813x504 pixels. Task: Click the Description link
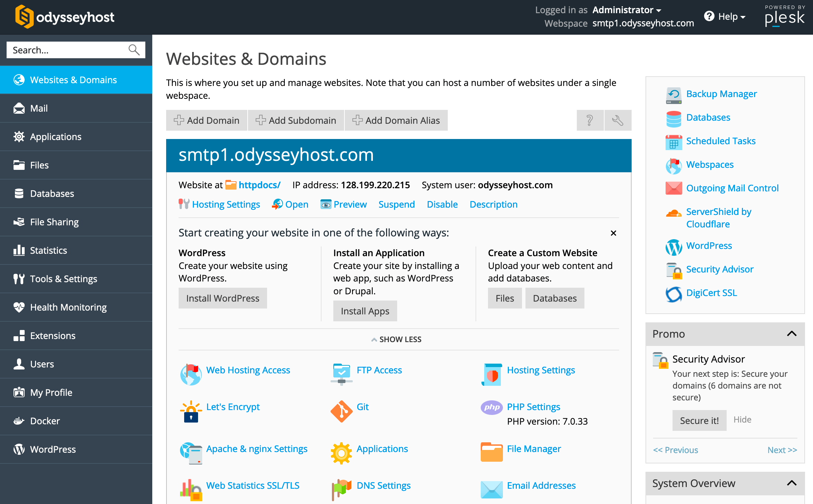[x=494, y=205]
